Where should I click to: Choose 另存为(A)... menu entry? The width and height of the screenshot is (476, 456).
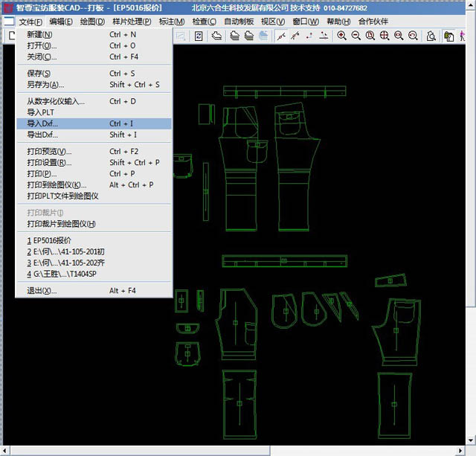coord(94,85)
